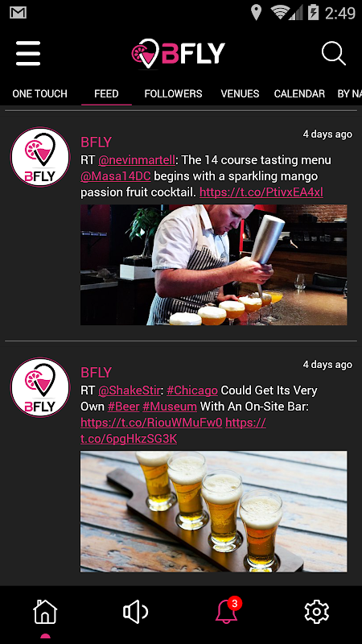
Task: Open the @nevinmartell mention link
Action: tap(137, 160)
